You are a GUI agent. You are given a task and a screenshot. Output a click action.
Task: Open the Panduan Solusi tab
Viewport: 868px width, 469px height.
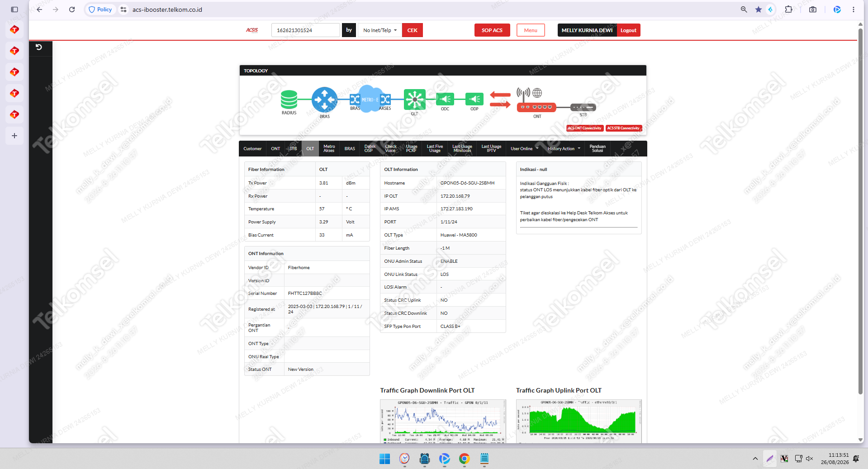pyautogui.click(x=597, y=149)
